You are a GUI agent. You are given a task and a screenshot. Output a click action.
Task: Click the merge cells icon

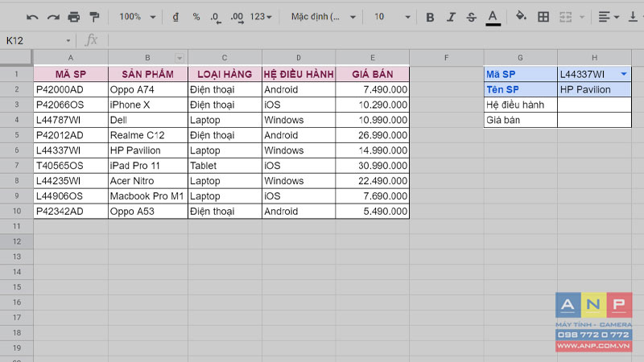pos(566,17)
